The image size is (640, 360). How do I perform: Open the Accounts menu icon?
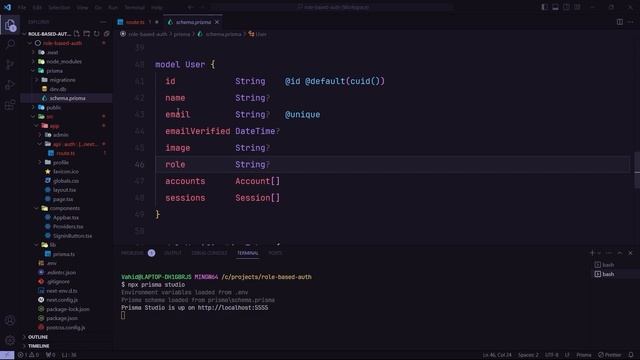click(10, 320)
